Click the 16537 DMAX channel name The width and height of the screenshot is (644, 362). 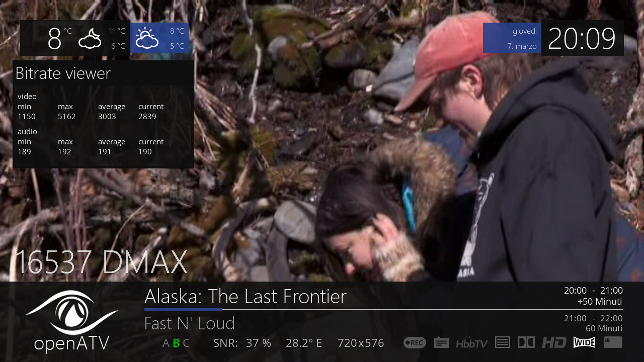click(101, 262)
